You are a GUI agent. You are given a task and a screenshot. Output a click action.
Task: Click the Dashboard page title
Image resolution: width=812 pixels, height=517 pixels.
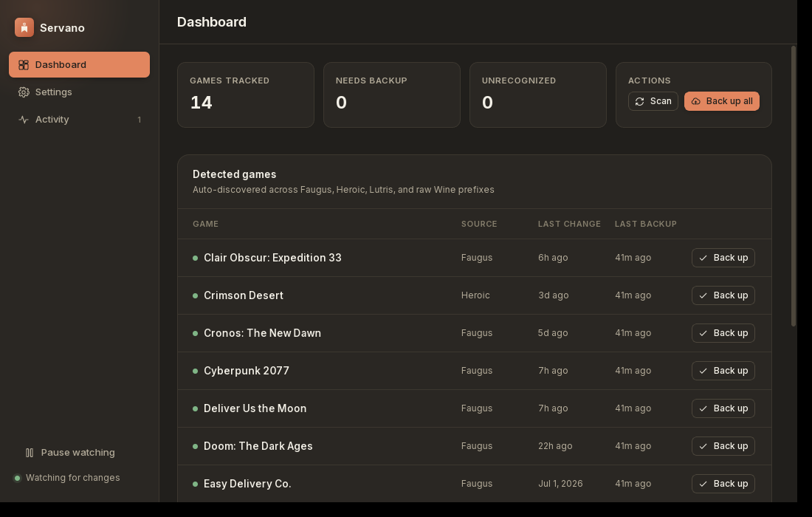(212, 21)
